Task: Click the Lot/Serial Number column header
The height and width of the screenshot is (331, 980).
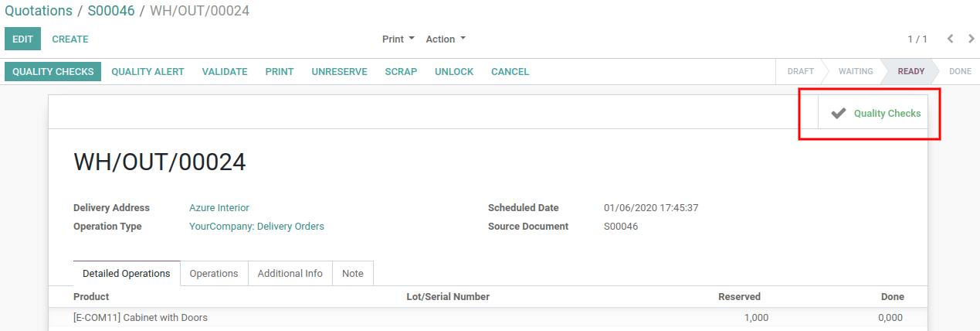Action: [448, 297]
